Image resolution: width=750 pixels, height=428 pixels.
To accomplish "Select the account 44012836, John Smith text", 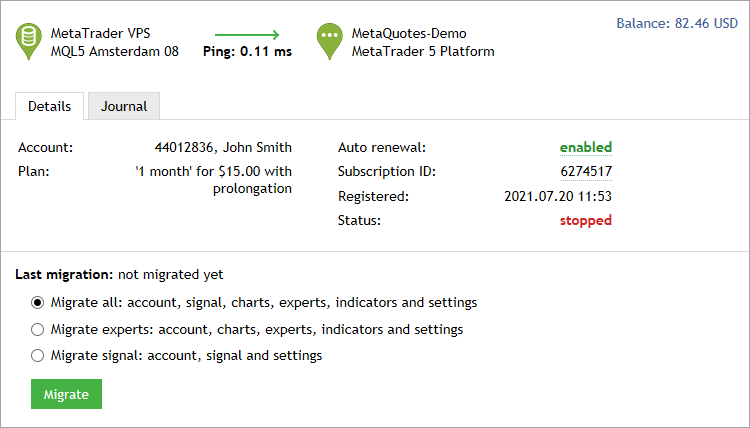I will pyautogui.click(x=223, y=147).
